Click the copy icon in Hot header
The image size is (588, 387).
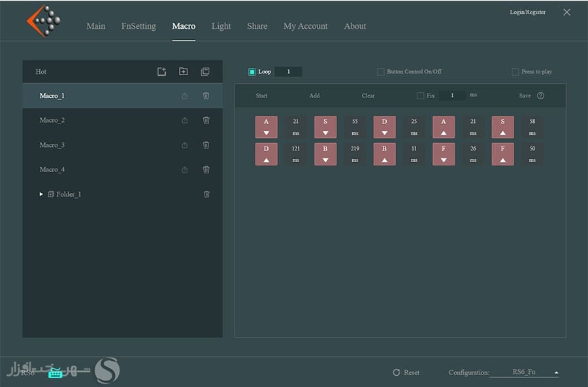(205, 72)
